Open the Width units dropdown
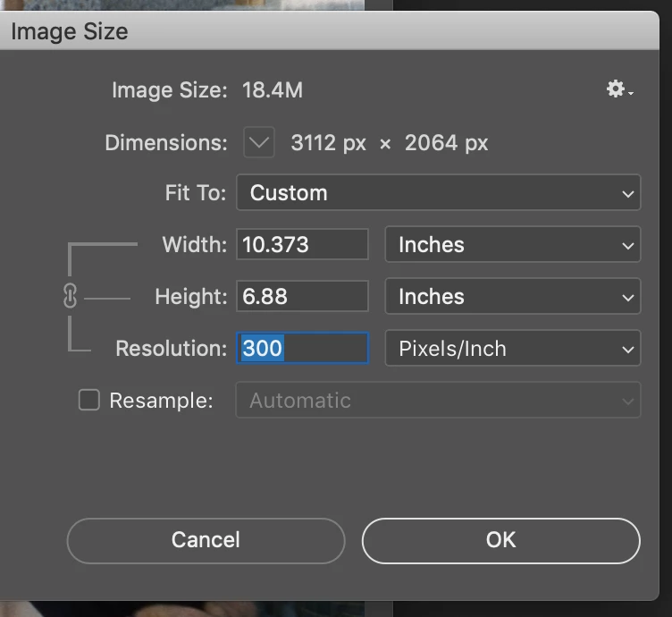This screenshot has width=672, height=617. [x=512, y=245]
